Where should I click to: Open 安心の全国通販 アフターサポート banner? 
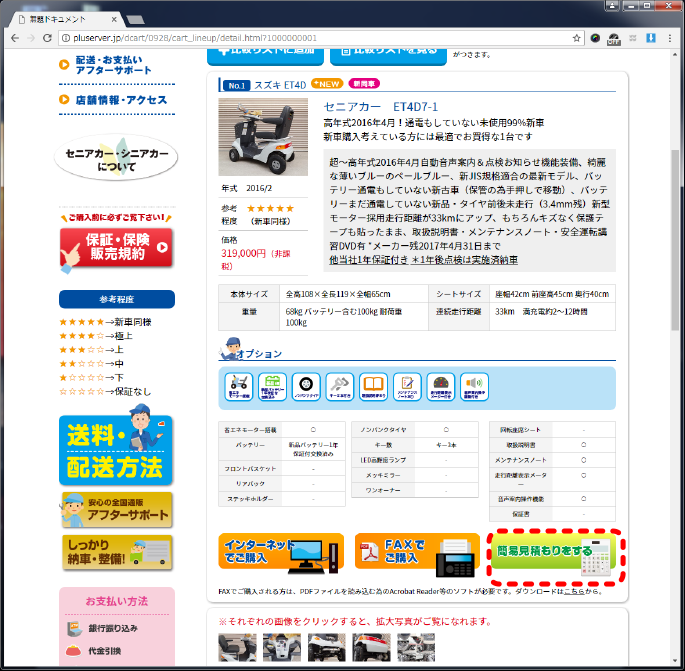(117, 510)
